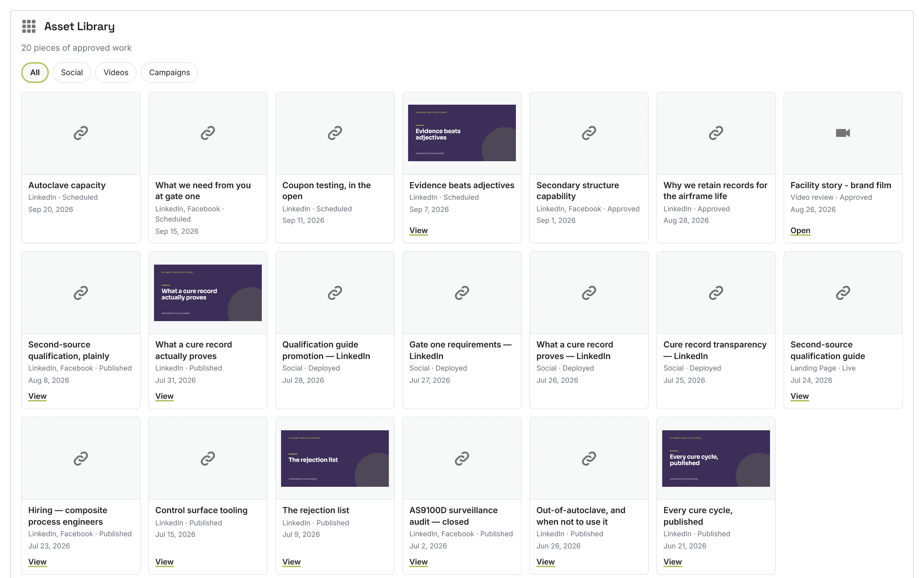Click the Every cure cycle, published thumbnail
Viewport: 924px width, 578px height.
[716, 458]
